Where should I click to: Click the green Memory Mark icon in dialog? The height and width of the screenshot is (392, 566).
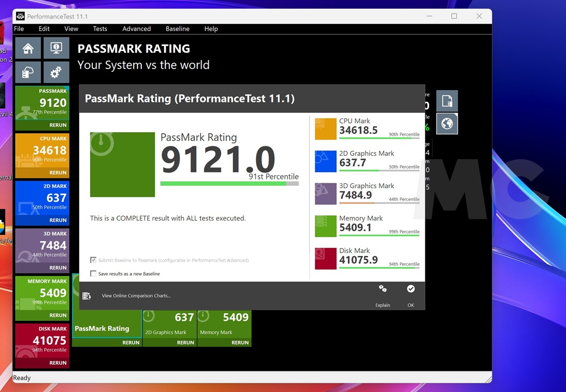(326, 226)
